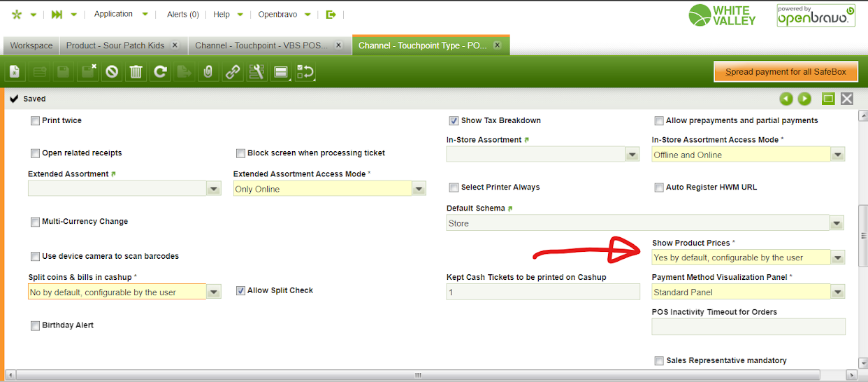
Task: Open the In-Store Assortment dropdown
Action: (632, 155)
